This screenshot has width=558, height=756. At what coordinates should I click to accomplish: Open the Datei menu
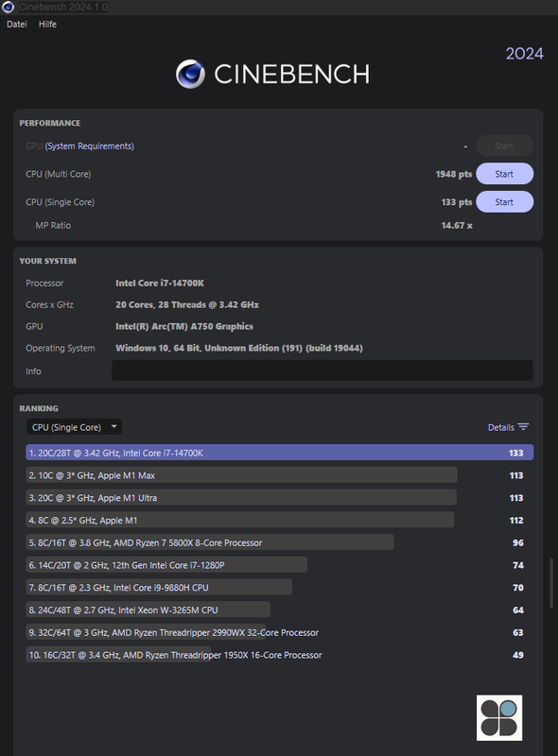17,25
